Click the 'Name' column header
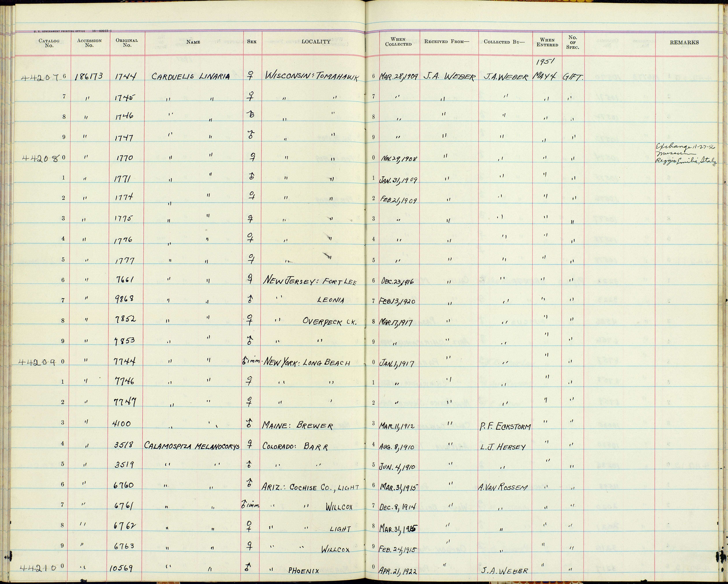 point(193,42)
